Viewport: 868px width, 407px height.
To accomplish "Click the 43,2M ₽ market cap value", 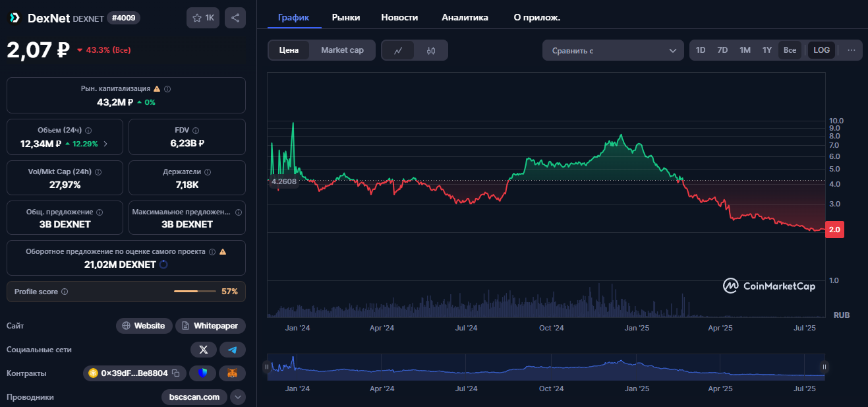I will [x=115, y=102].
